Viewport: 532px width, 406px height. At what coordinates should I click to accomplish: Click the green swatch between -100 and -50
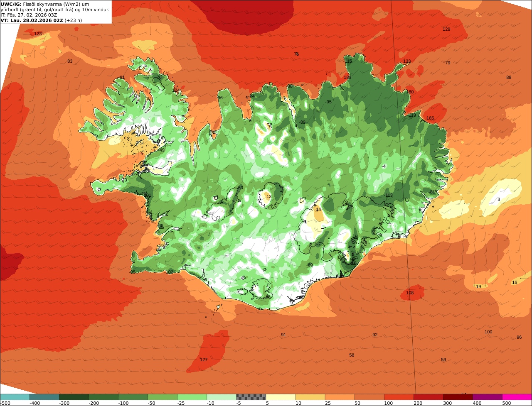coord(133,397)
